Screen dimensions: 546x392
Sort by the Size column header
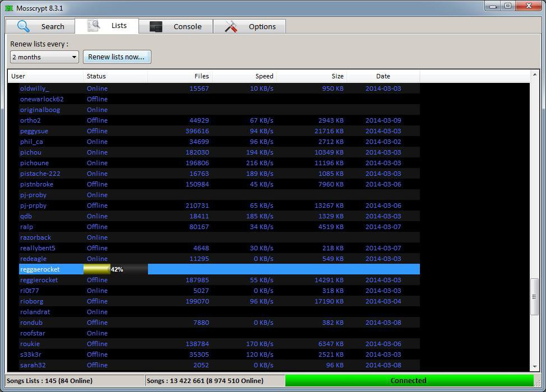coord(312,76)
